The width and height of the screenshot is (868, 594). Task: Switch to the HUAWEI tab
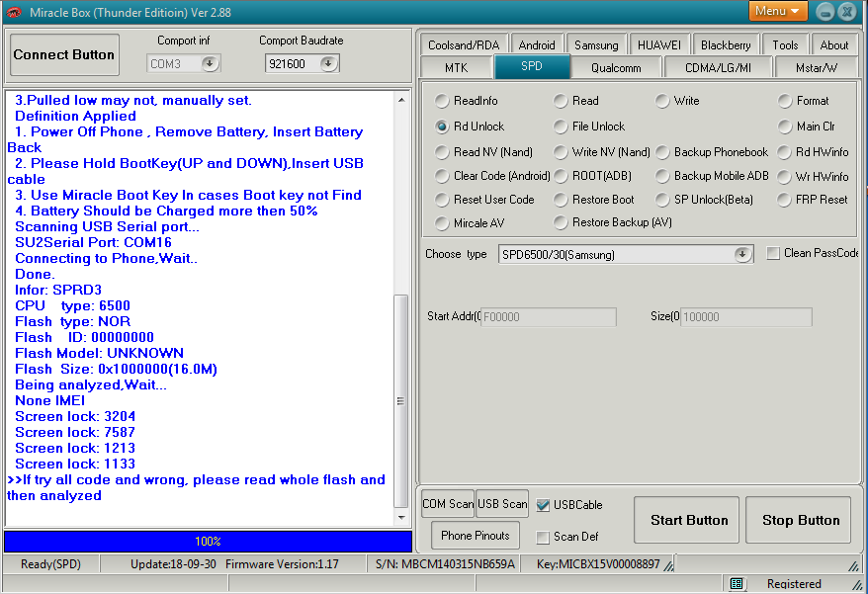click(658, 44)
